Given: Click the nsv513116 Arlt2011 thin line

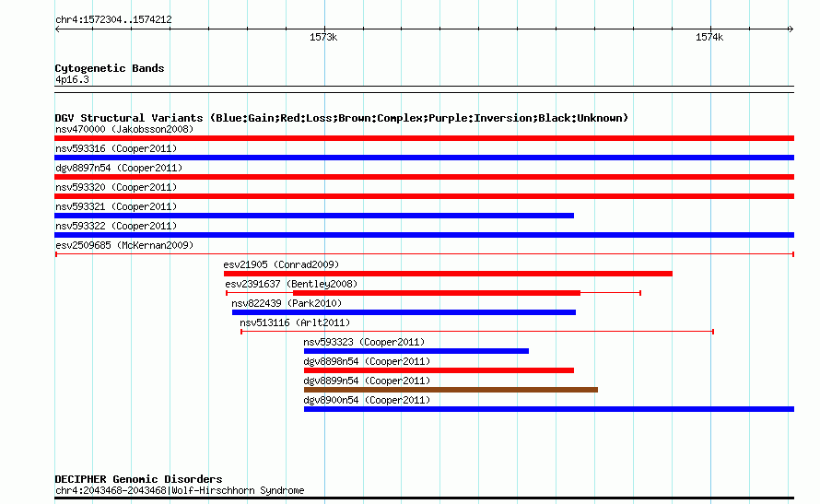Looking at the screenshot, I should 477,332.
